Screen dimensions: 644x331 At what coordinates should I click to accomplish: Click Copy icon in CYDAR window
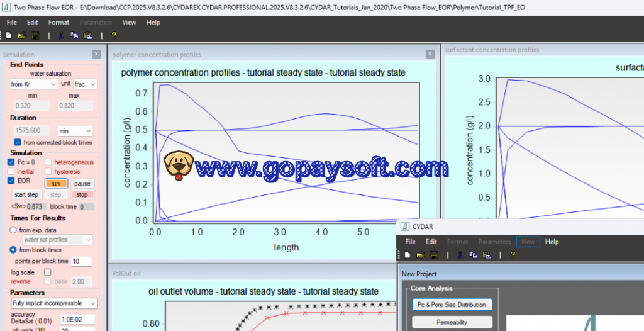pyautogui.click(x=473, y=255)
